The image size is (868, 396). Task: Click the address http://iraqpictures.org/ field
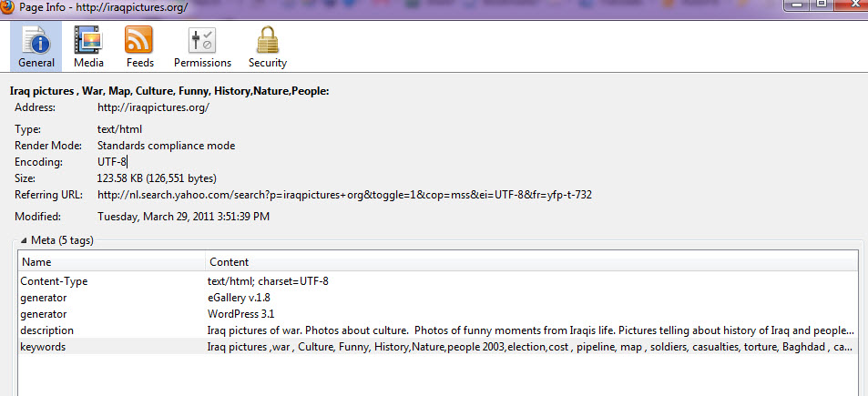153,107
